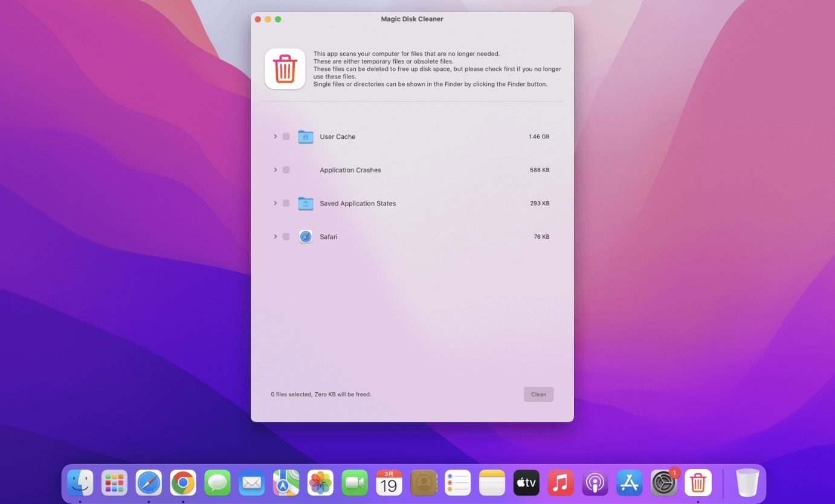Tick the Saved Application States checkbox

(x=286, y=204)
